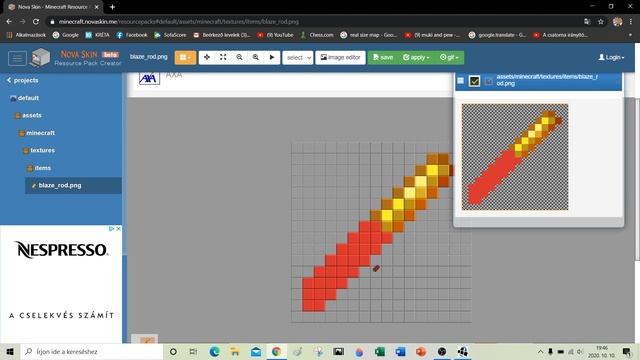
Task: Click the blaze_rod.png filename in header
Action: pos(149,57)
